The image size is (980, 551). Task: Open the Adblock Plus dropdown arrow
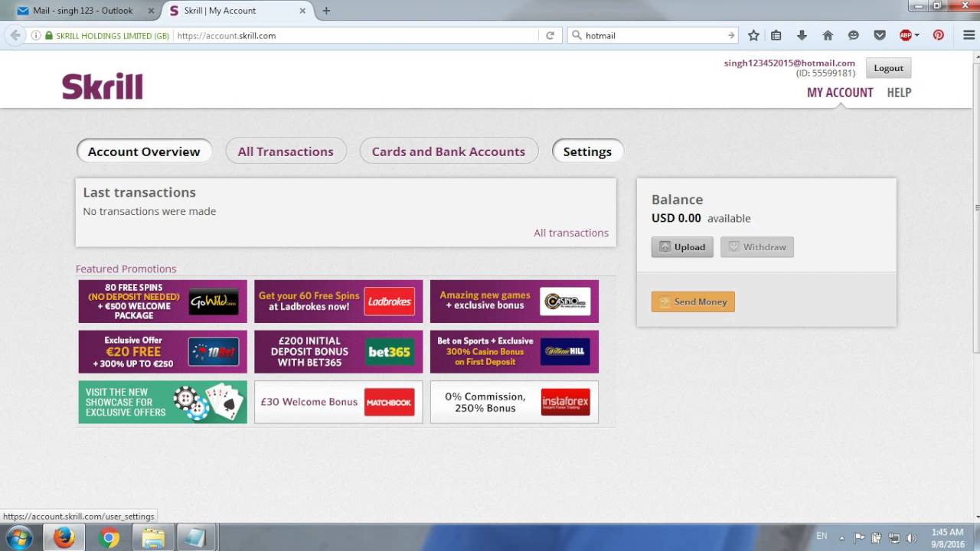917,35
